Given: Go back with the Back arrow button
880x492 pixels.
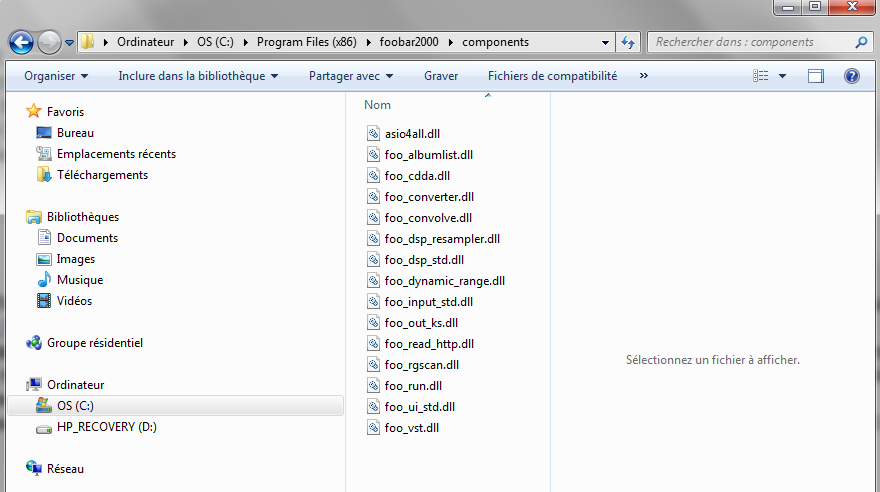Looking at the screenshot, I should pyautogui.click(x=21, y=42).
